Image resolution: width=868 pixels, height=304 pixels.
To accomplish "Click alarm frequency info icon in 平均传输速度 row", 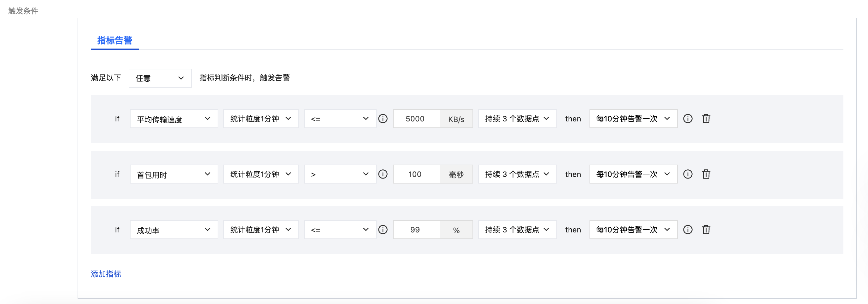I will [688, 119].
